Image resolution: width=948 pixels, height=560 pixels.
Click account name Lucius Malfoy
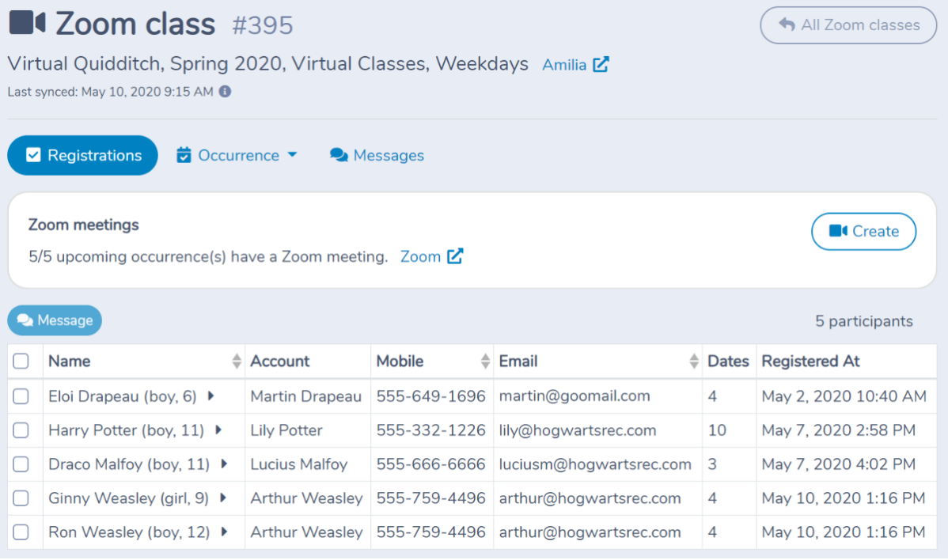click(x=298, y=464)
